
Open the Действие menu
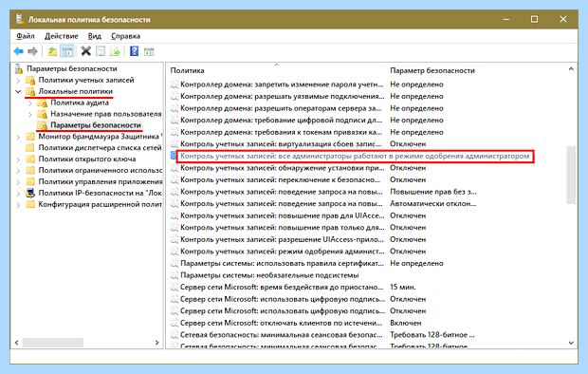coord(61,36)
